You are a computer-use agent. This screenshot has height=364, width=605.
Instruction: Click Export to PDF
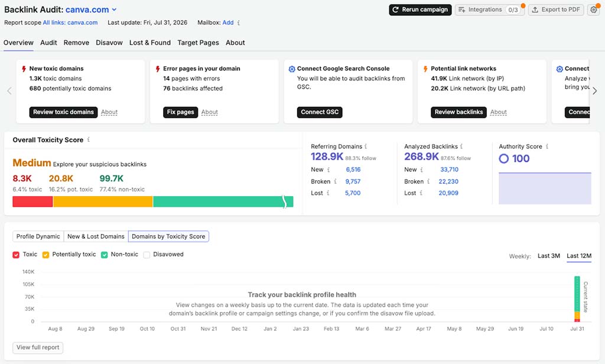(x=556, y=9)
